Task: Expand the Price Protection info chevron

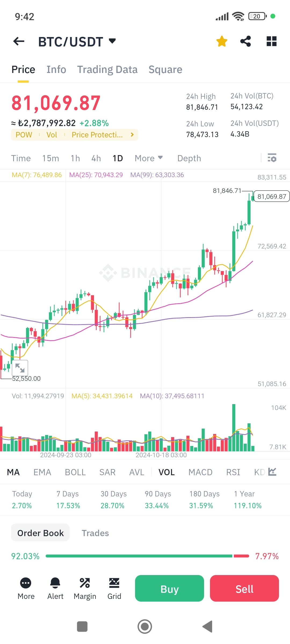Action: (132, 135)
